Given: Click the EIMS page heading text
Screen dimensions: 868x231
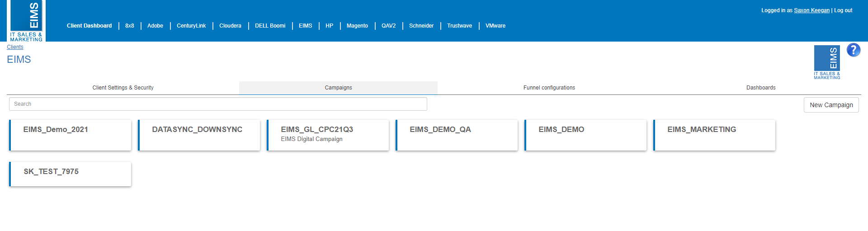Looking at the screenshot, I should coord(19,60).
